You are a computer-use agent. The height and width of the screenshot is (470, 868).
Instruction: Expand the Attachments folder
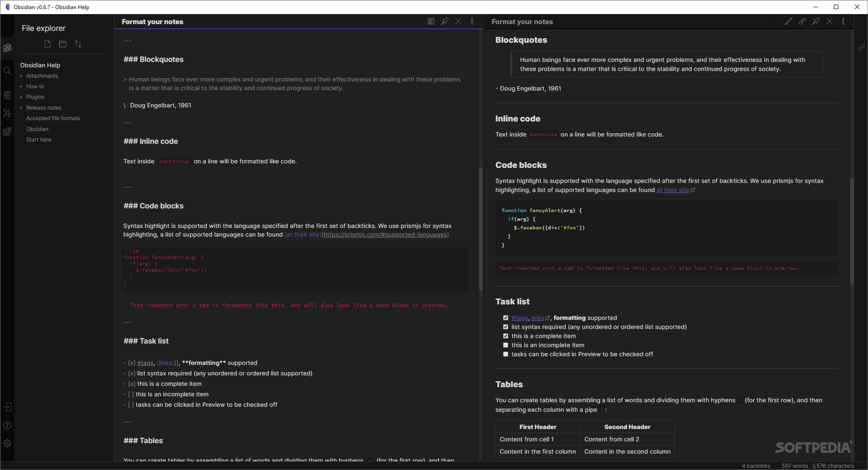pyautogui.click(x=21, y=76)
